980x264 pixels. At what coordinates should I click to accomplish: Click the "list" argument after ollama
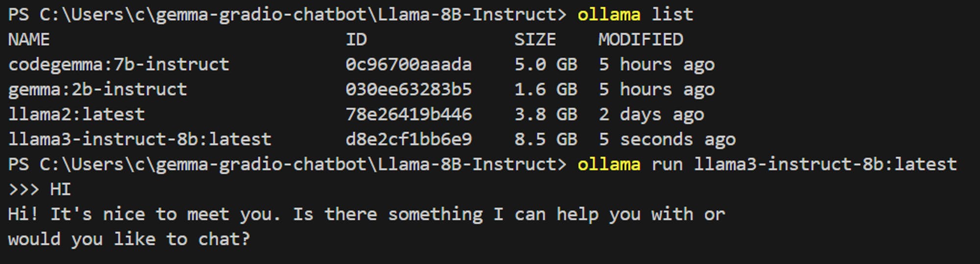(672, 15)
